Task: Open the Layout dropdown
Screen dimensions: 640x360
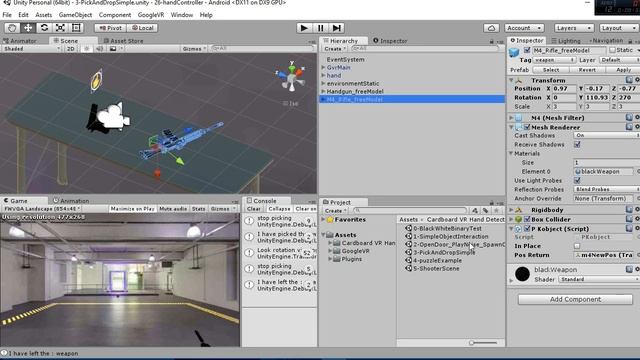Action: pos(619,28)
